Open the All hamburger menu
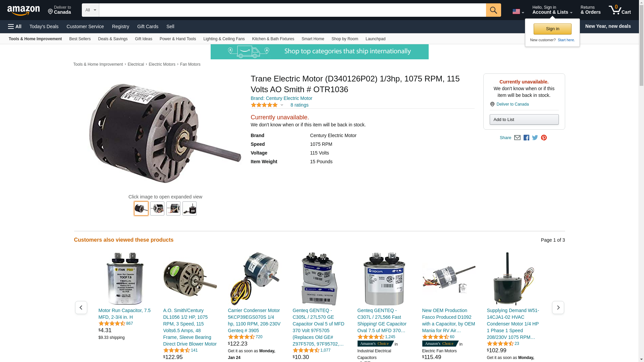Image resolution: width=644 pixels, height=362 pixels. pyautogui.click(x=15, y=26)
